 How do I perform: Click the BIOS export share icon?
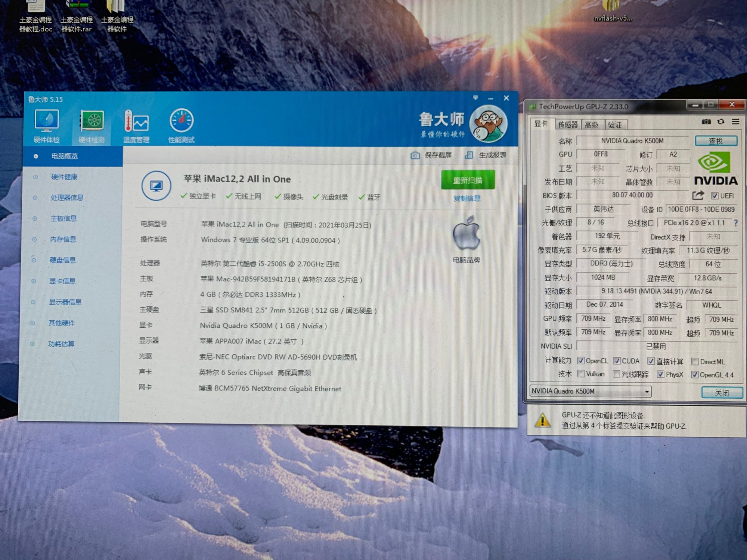coord(698,195)
